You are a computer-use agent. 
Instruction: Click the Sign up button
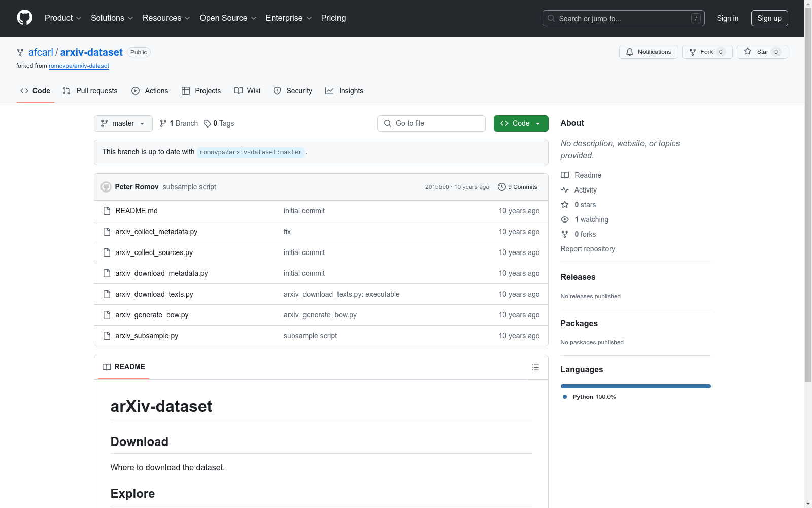click(769, 18)
